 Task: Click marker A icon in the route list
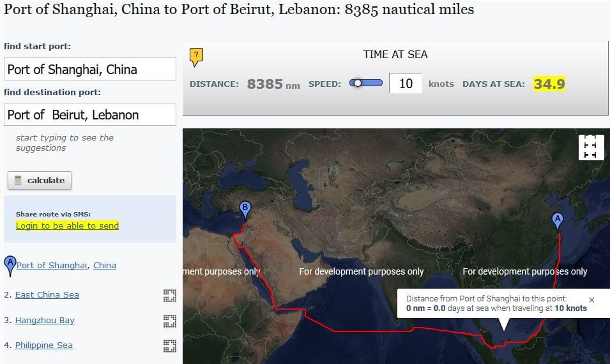[x=10, y=266]
